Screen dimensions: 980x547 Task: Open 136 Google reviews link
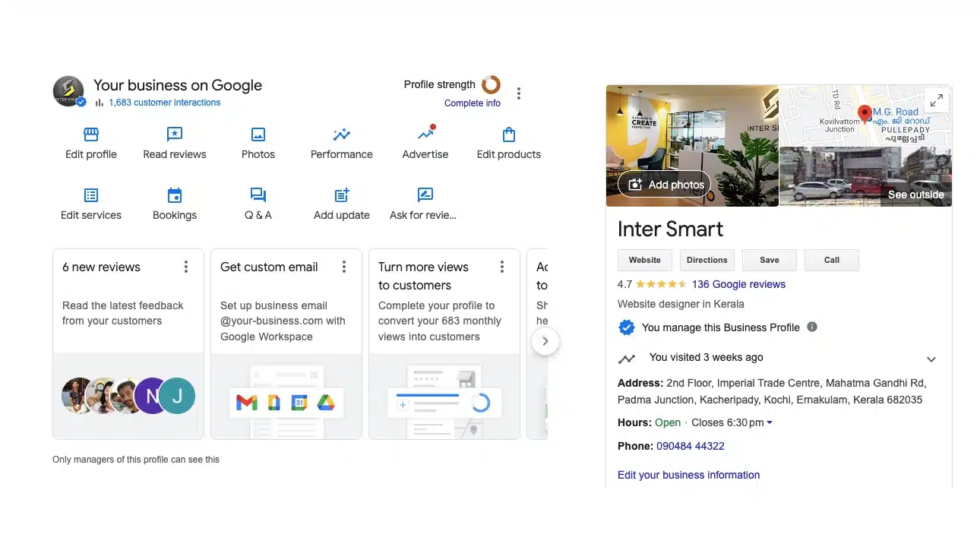pos(738,284)
